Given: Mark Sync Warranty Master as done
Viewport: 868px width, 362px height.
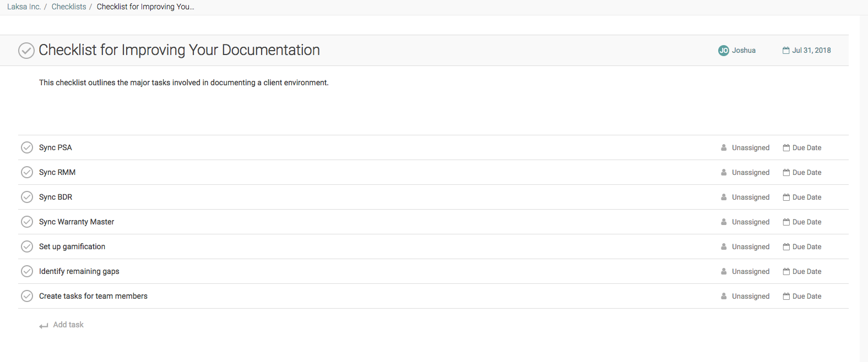Looking at the screenshot, I should coord(26,222).
